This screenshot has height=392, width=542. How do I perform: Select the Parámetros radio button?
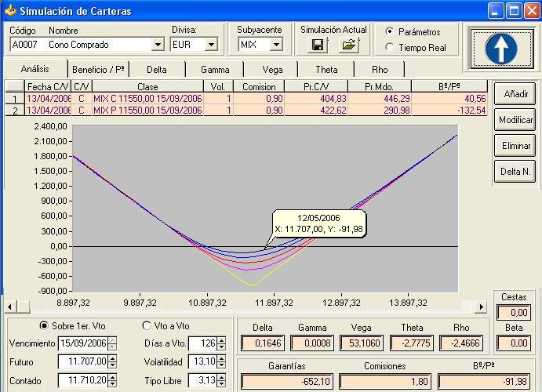point(390,31)
